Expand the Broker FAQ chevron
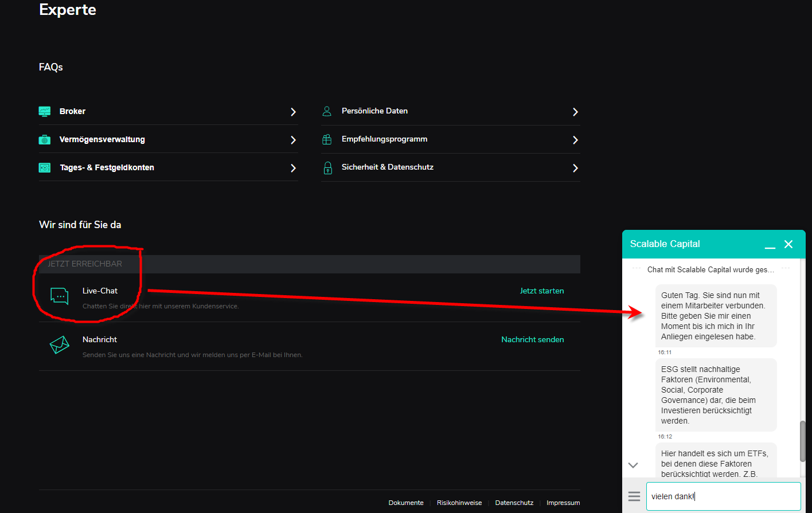 pos(293,112)
